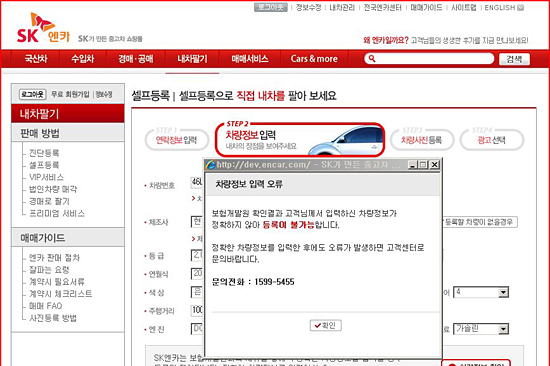This screenshot has height=366, width=550.
Task: Click the STEP 1 연락정보 입력 step
Action: [x=176, y=140]
